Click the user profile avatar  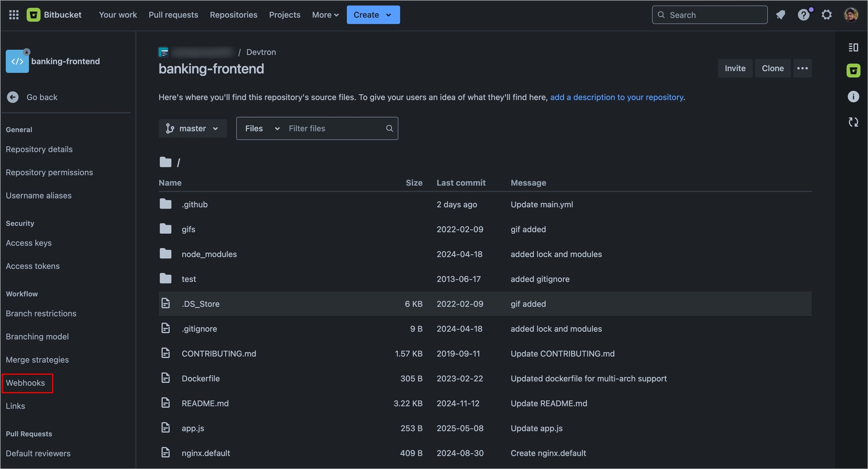tap(851, 15)
